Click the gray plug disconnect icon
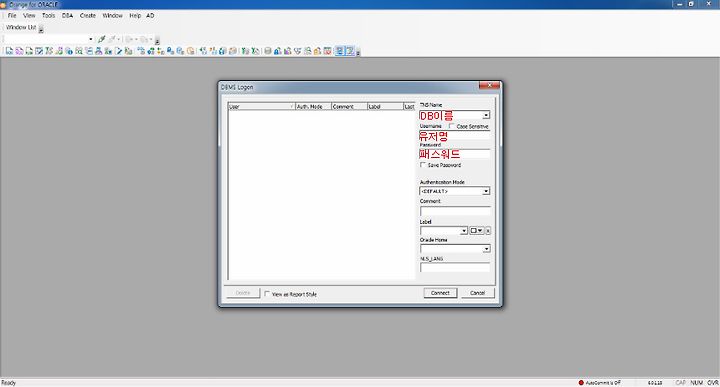Screen dimensions: 720x387 coord(112,39)
